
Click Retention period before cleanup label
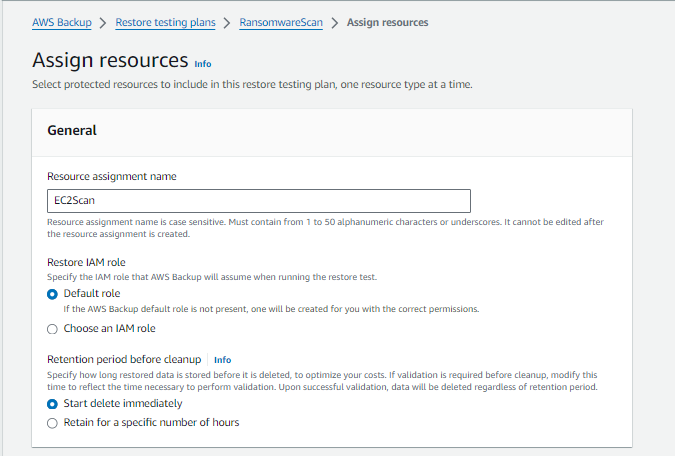[x=125, y=360]
